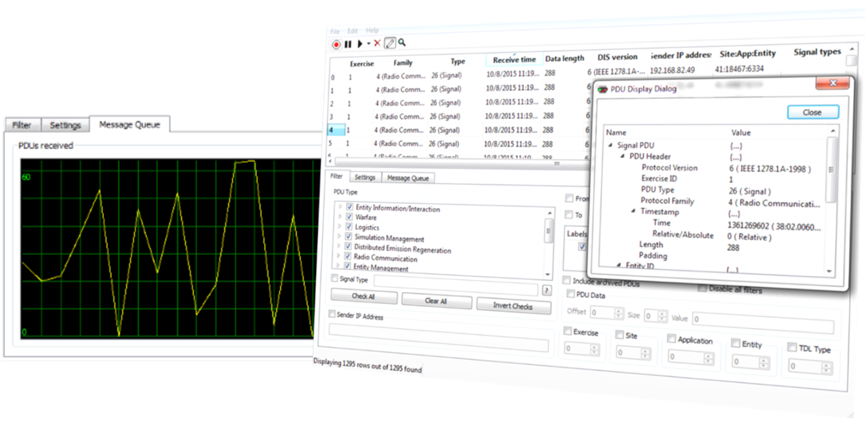Delete with the red X toolbar icon
The height and width of the screenshot is (423, 868).
(378, 43)
